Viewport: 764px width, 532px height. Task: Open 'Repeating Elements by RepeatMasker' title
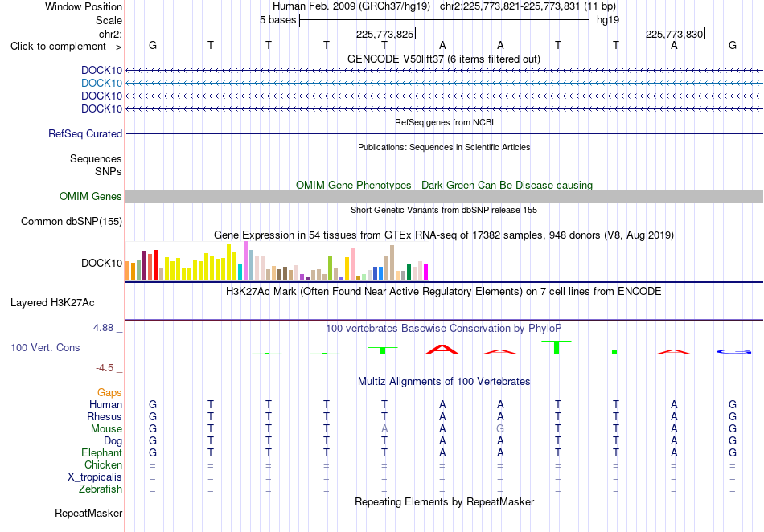pyautogui.click(x=444, y=501)
